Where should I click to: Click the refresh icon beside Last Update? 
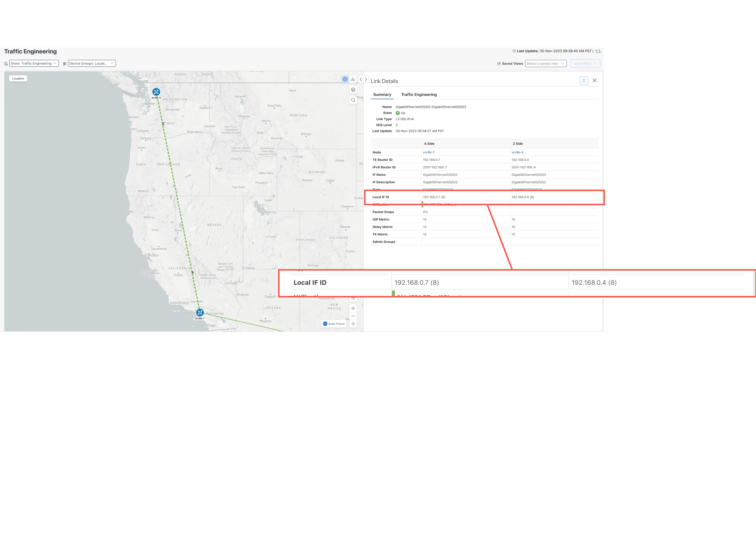[x=598, y=51]
